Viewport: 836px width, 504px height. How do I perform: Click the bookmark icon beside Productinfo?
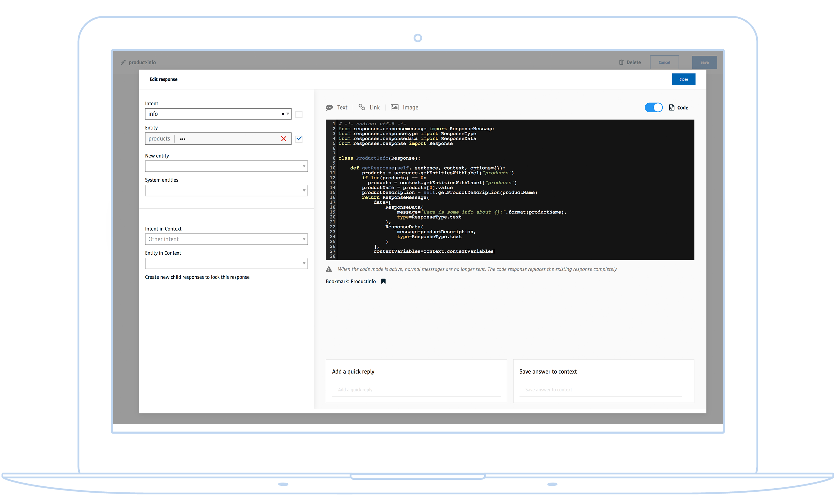383,281
